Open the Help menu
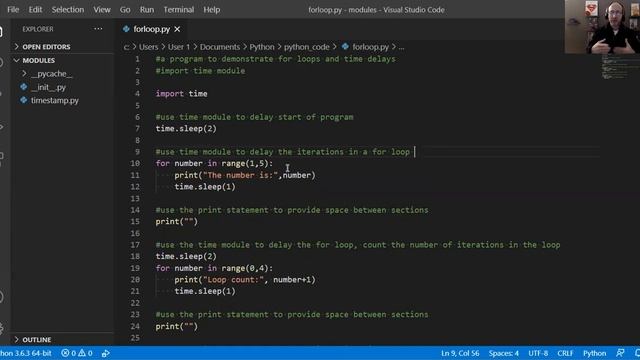640x360 pixels. point(211,9)
